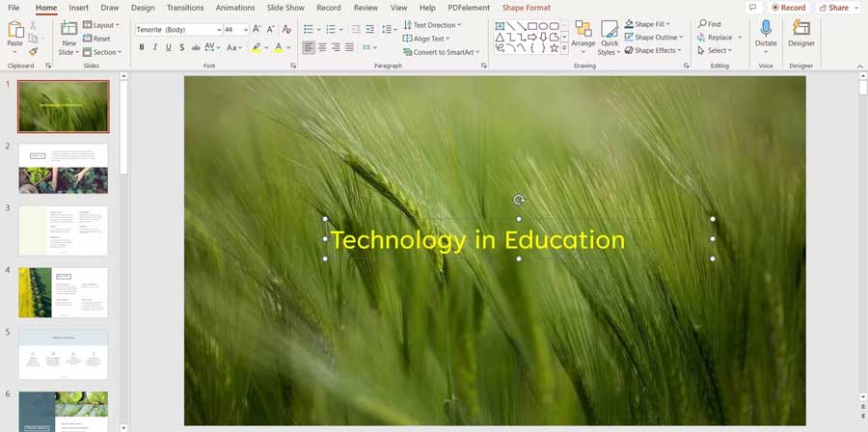868x432 pixels.
Task: Click Convert to SmartArt
Action: tap(442, 52)
